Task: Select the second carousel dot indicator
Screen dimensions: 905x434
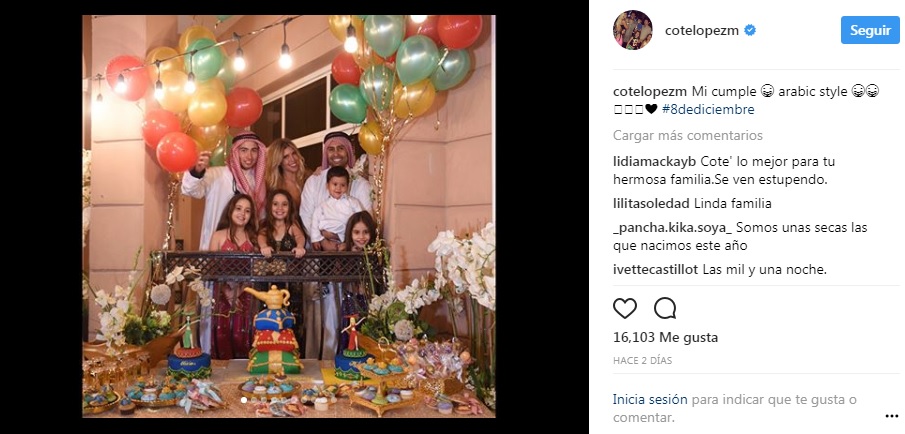Action: tap(253, 399)
